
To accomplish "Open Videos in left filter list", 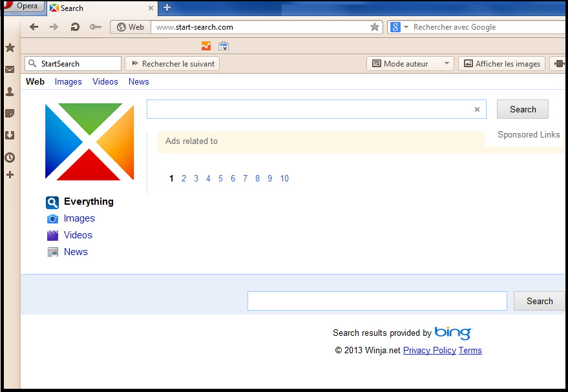I will tap(78, 235).
